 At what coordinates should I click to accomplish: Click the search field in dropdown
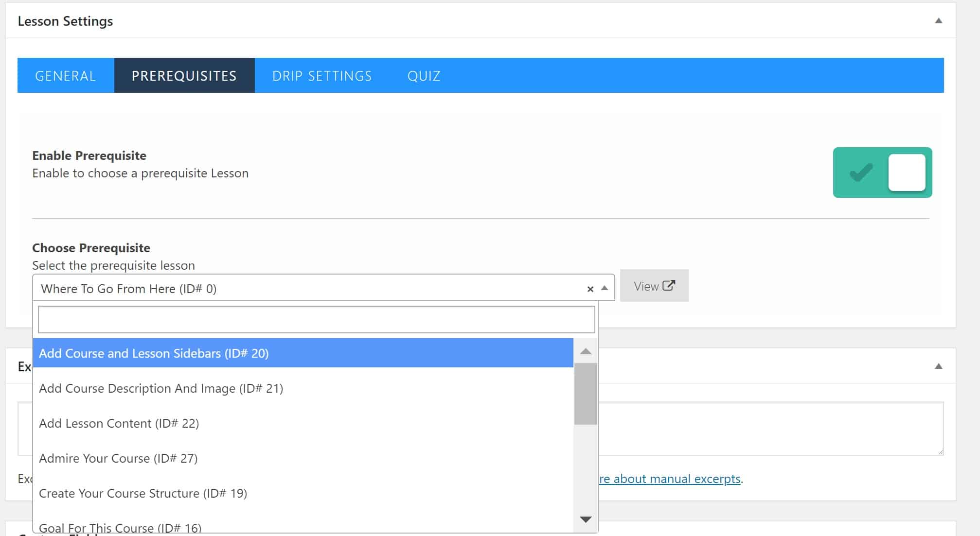(316, 320)
